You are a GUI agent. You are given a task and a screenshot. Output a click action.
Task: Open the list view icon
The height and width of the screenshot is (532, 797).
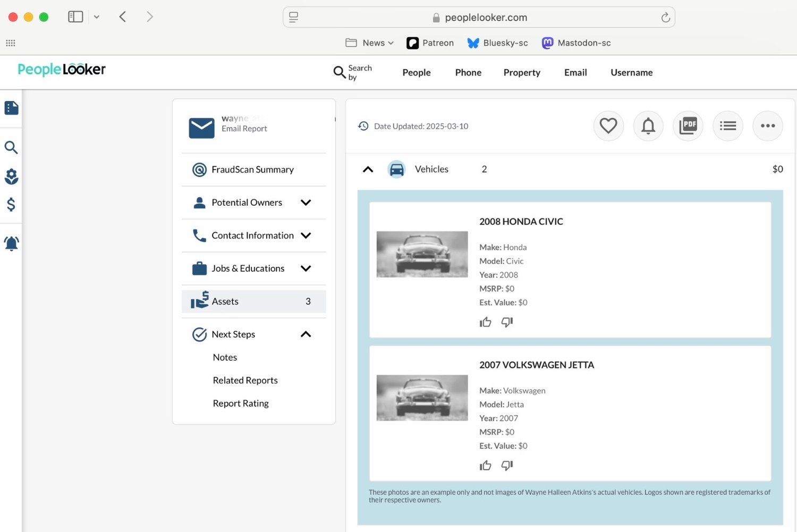[728, 126]
